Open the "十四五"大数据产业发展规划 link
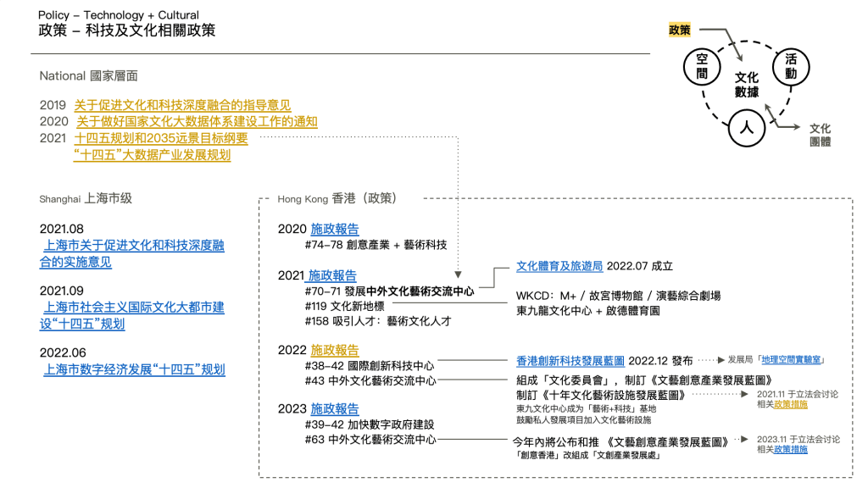 [x=153, y=155]
